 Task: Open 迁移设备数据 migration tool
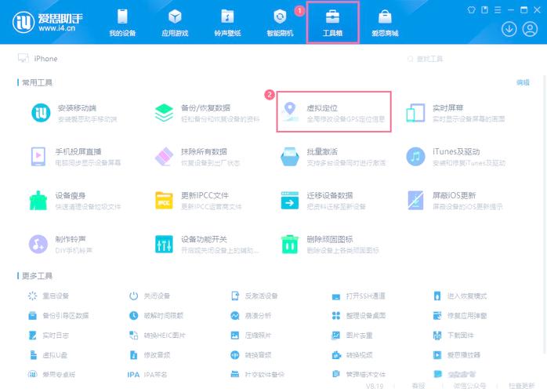(323, 201)
